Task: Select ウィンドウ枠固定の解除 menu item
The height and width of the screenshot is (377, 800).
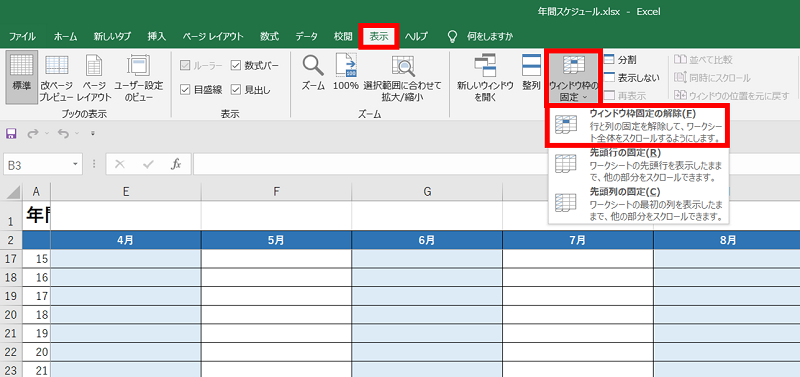Action: (639, 125)
